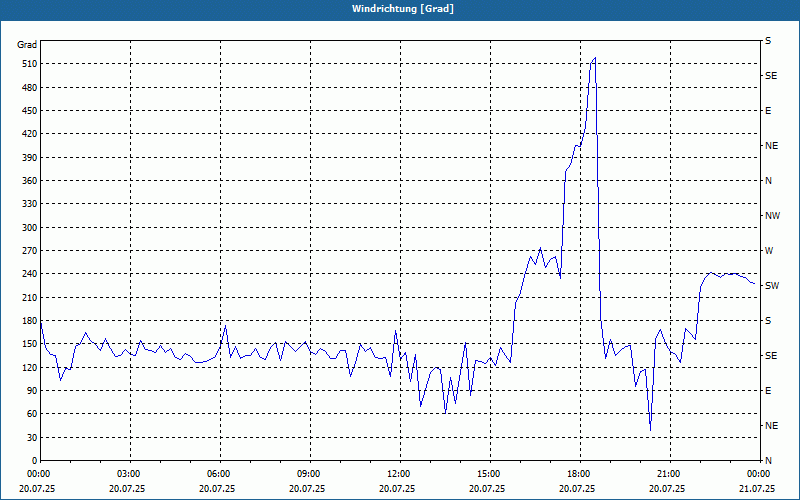Select the "N" compass label level with 0

tap(768, 461)
